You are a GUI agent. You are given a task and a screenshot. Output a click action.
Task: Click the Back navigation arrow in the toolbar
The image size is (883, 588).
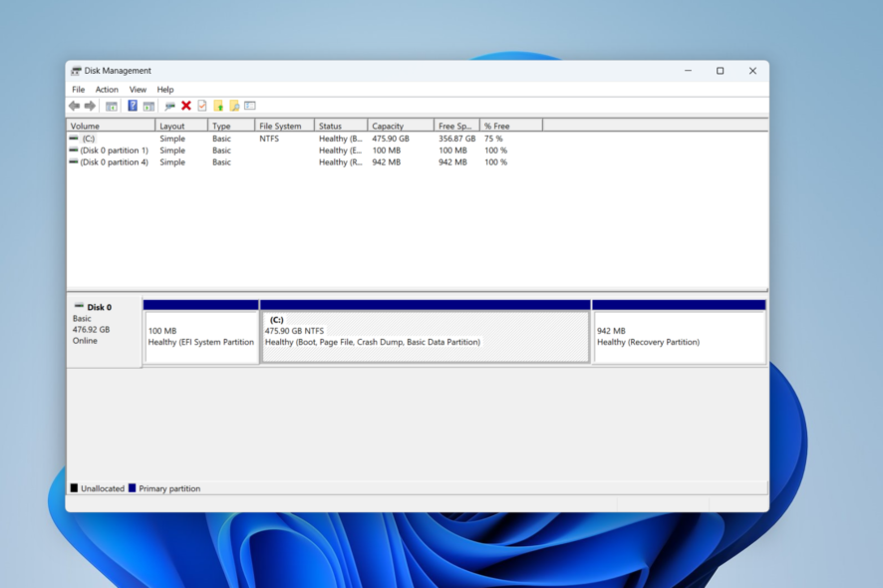[74, 105]
